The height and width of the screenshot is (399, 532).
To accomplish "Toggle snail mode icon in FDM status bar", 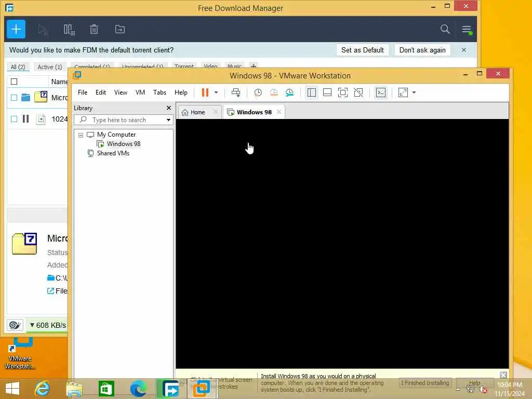I will click(15, 325).
